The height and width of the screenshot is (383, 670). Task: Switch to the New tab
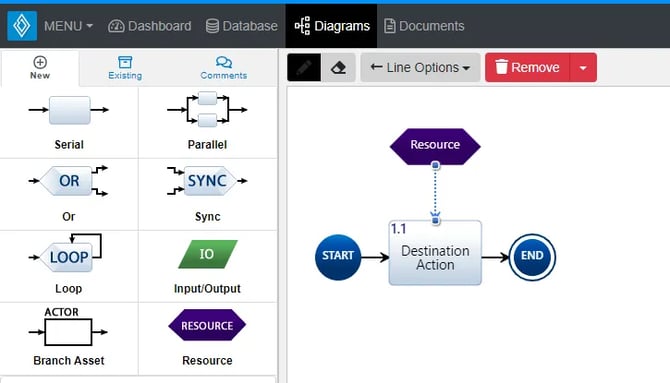[x=40, y=68]
